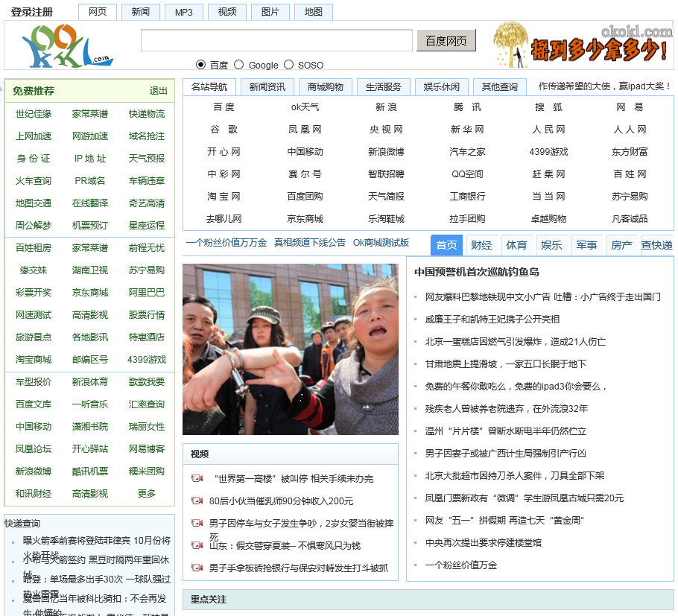Choose the SOSO search engine radio button
678x616 pixels.
point(289,65)
